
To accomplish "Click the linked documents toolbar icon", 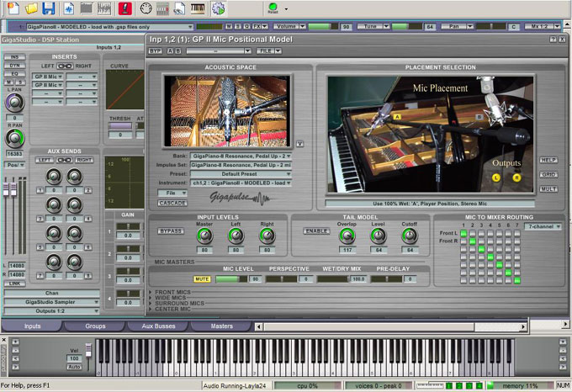I will coord(180,8).
